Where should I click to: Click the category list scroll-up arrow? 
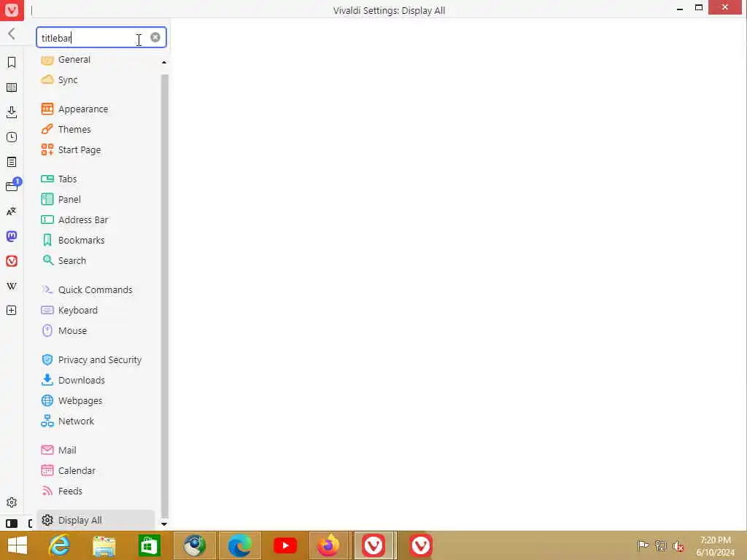(164, 63)
